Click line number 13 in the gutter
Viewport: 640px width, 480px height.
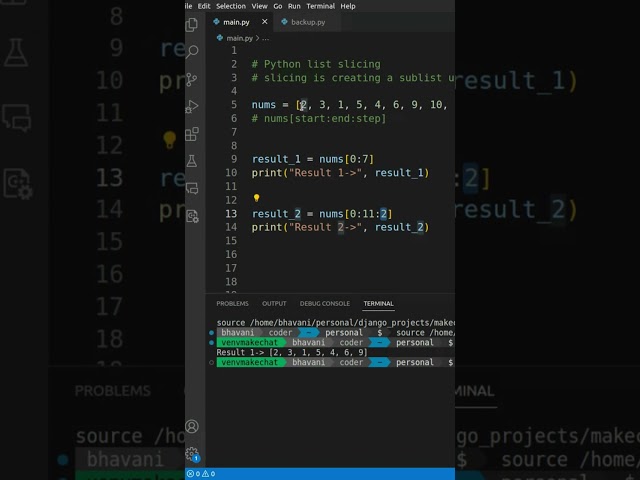pyautogui.click(x=231, y=213)
